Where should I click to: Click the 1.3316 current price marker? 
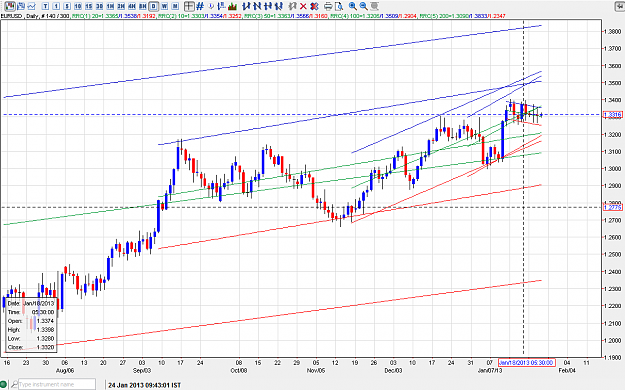[612, 115]
